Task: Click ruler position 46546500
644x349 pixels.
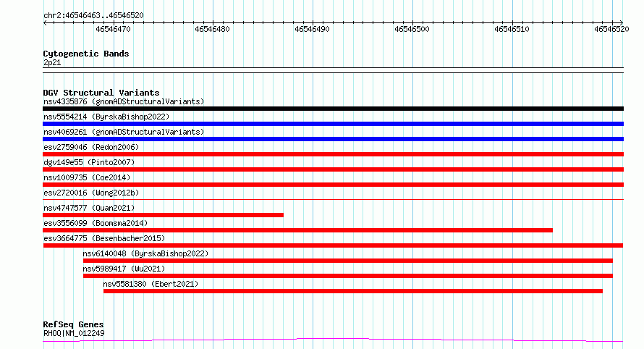Action: (x=412, y=29)
